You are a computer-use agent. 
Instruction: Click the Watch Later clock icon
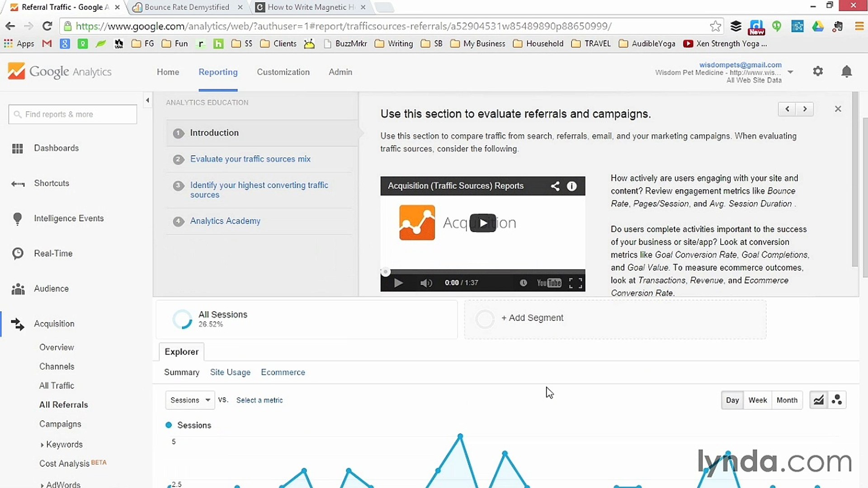point(523,283)
